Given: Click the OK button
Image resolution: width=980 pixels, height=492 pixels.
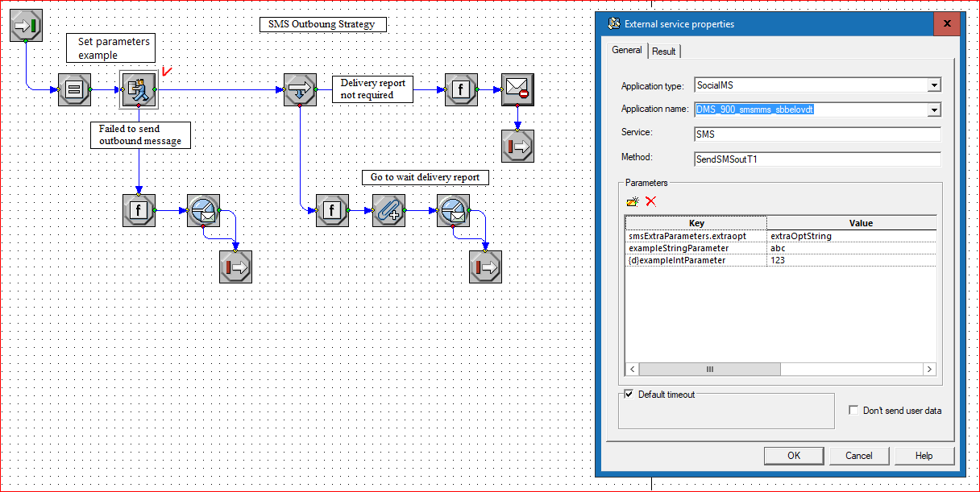Looking at the screenshot, I should [794, 456].
